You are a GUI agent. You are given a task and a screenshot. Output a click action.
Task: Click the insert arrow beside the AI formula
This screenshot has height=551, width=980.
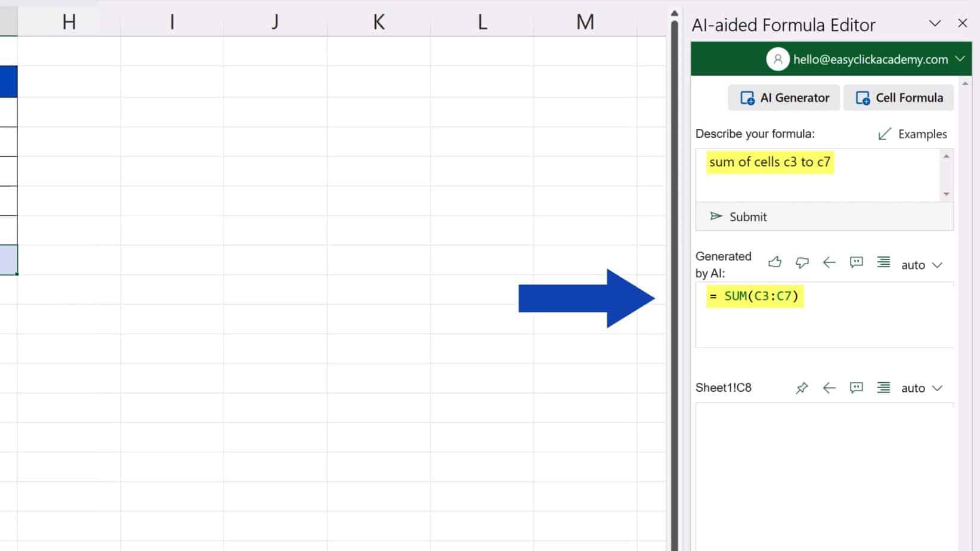click(x=829, y=262)
